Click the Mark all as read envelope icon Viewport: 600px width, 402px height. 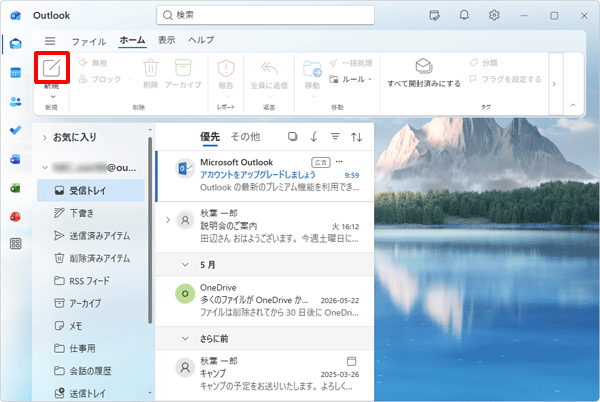coord(424,66)
